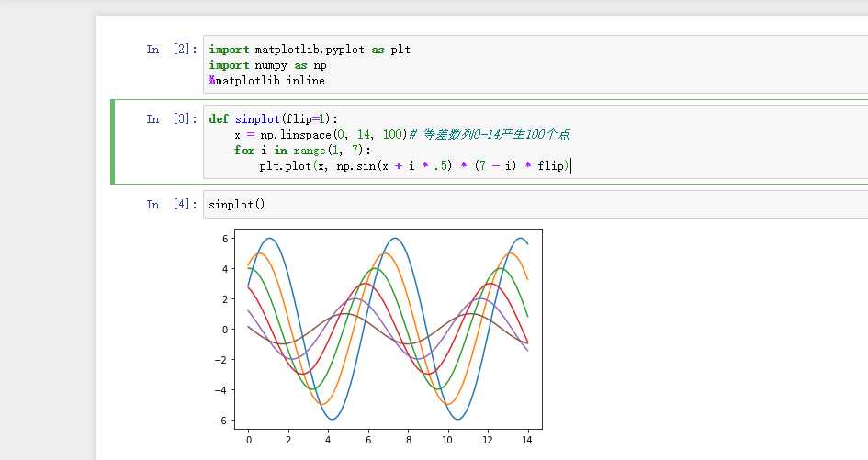Click y-axis tick label 6 on plot
This screenshot has width=868, height=460.
pos(225,239)
